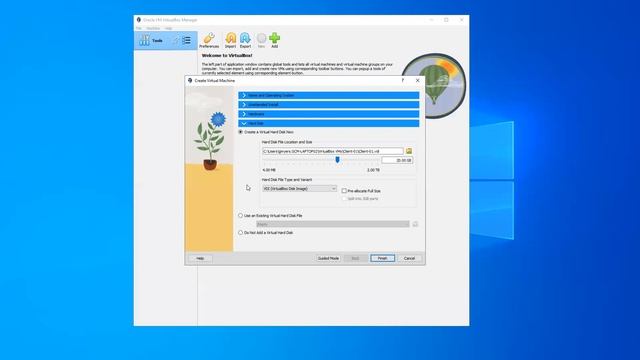640x360 pixels.
Task: Open the Tools list menu icon
Action: click(187, 40)
